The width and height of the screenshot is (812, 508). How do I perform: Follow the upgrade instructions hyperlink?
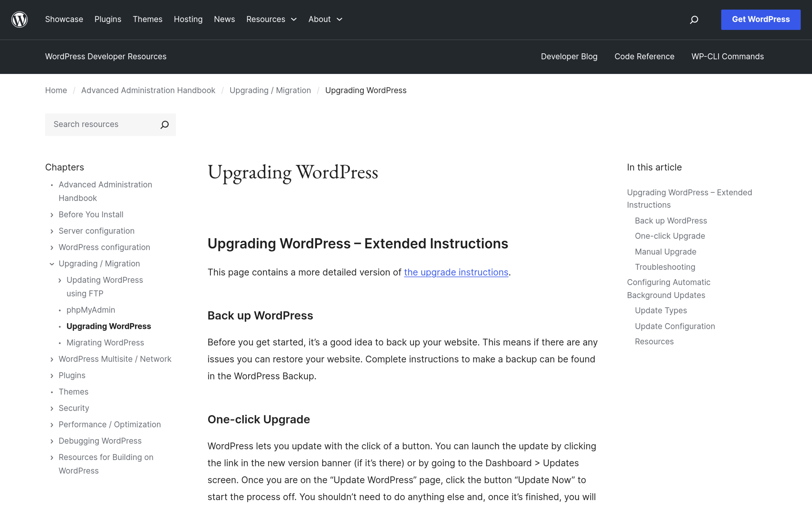(x=456, y=272)
